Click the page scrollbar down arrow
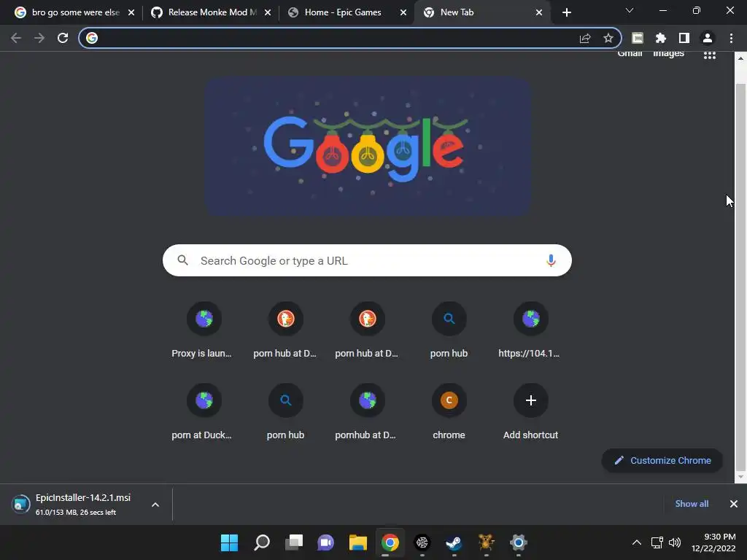Image resolution: width=747 pixels, height=560 pixels. [x=740, y=477]
